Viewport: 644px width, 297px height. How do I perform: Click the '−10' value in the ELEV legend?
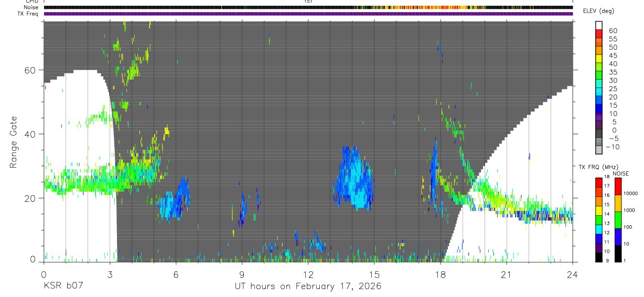[x=613, y=147]
